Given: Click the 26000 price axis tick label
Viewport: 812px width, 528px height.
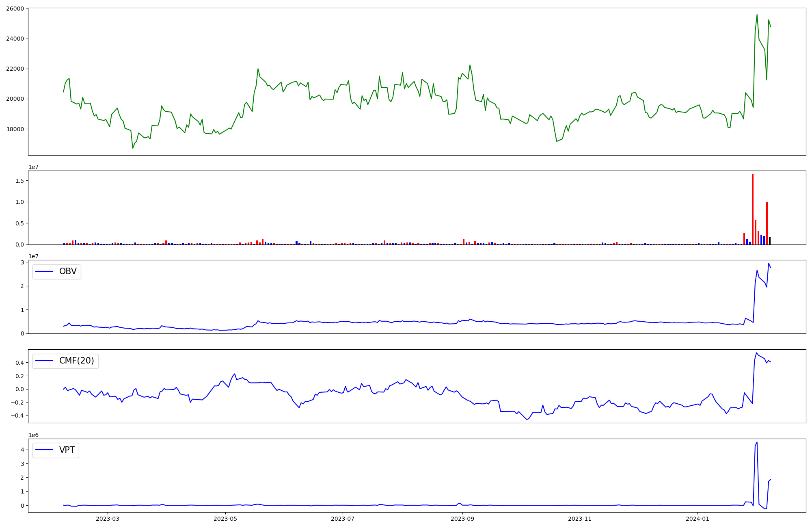Looking at the screenshot, I should coord(15,9).
